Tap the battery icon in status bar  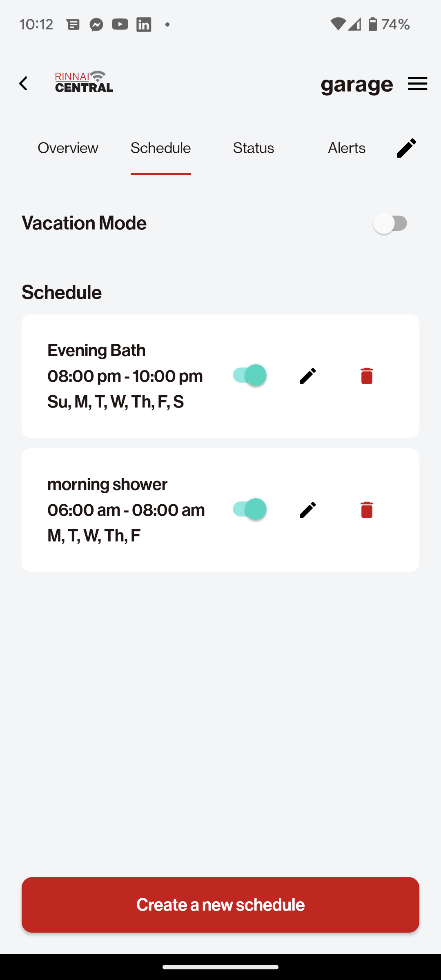pos(372,24)
